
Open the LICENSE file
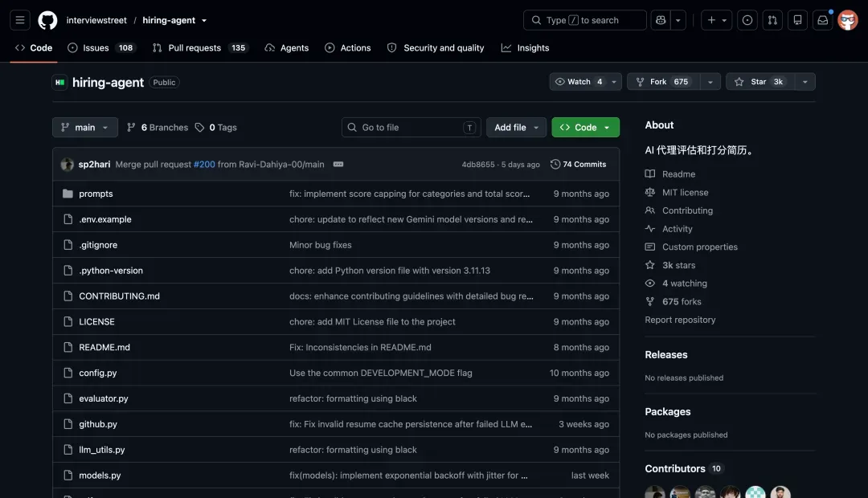point(97,321)
